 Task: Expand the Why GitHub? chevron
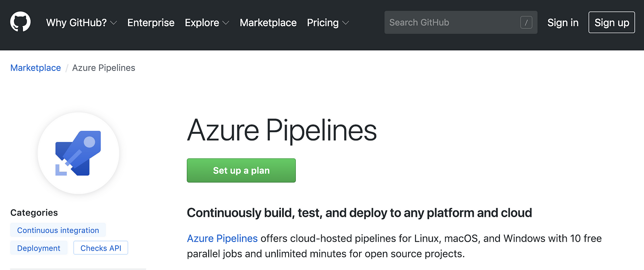pos(114,23)
